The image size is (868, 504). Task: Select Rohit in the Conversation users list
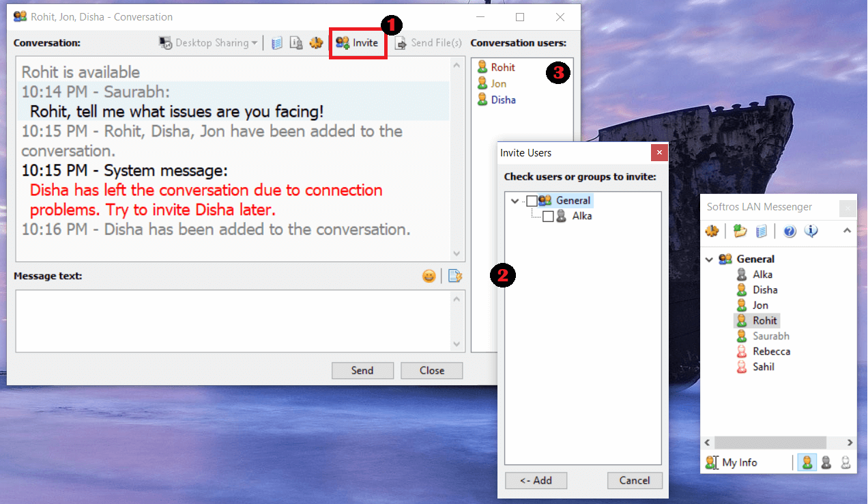coord(496,68)
